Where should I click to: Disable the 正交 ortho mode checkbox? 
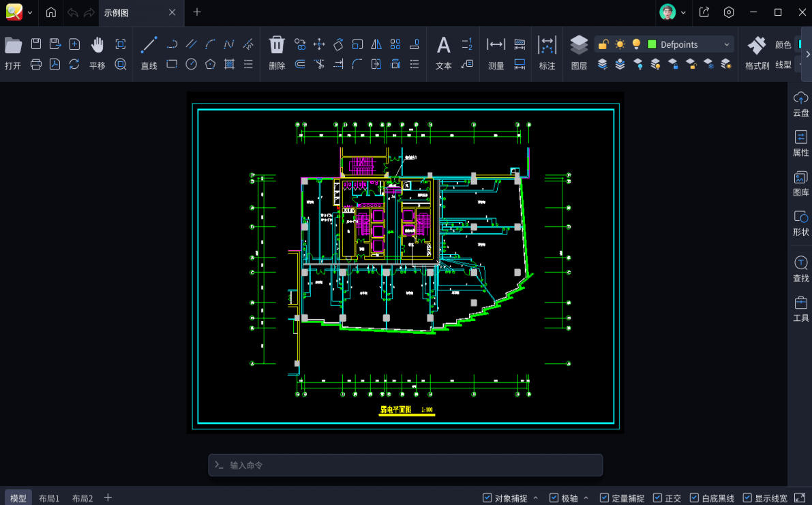[658, 498]
